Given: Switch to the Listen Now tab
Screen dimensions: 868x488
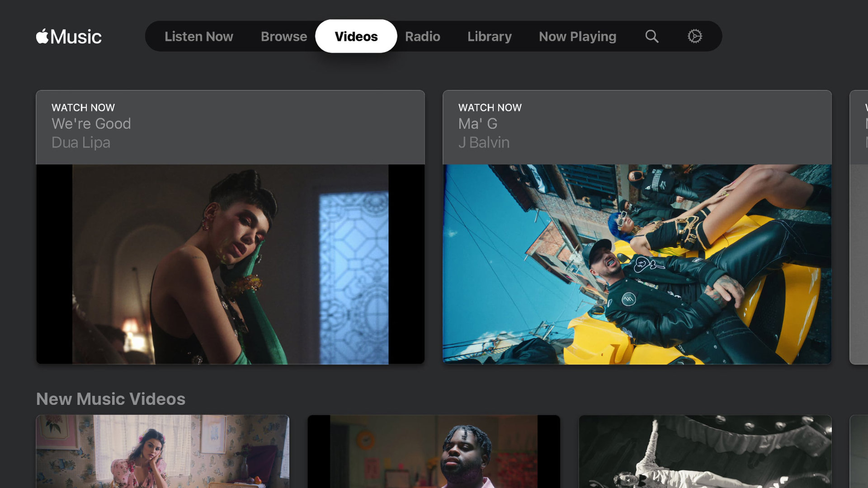Looking at the screenshot, I should (198, 36).
